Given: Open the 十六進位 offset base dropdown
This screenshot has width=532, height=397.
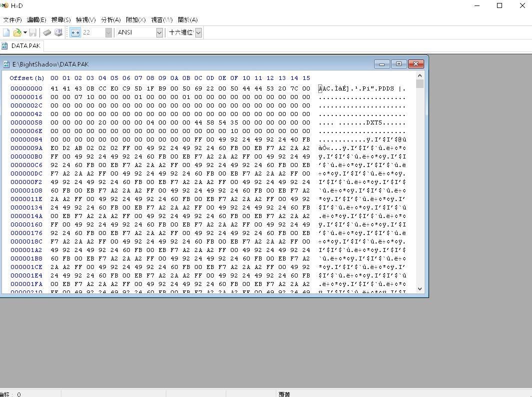Looking at the screenshot, I should tap(198, 32).
